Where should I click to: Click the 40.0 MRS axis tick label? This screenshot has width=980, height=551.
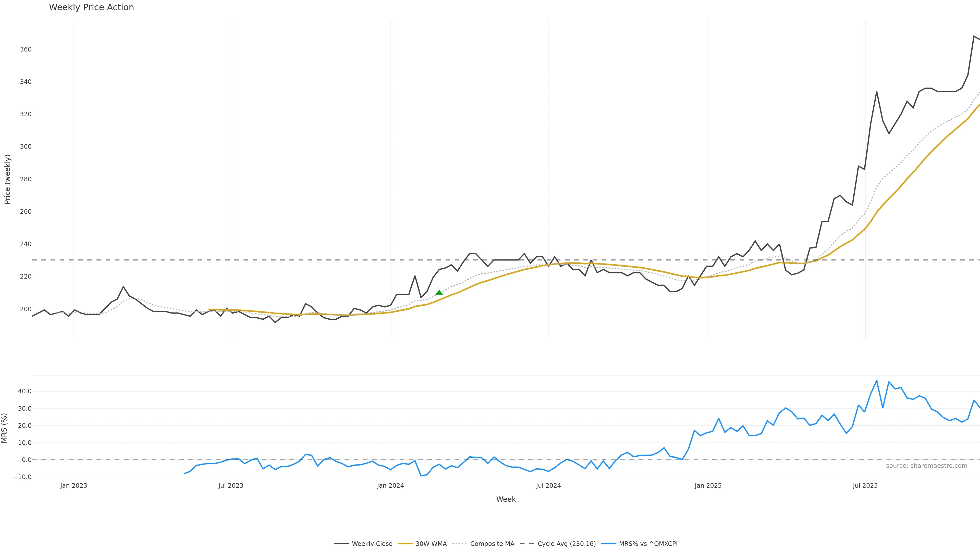(25, 391)
